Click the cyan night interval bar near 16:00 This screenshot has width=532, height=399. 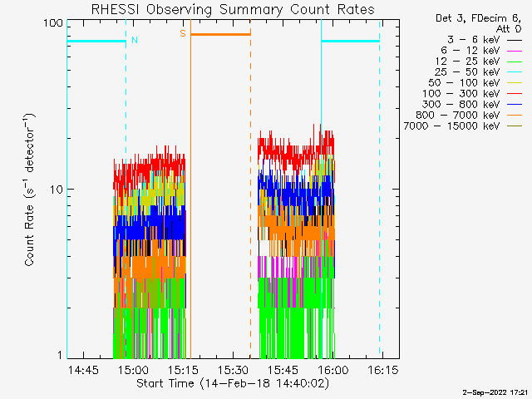pos(350,42)
